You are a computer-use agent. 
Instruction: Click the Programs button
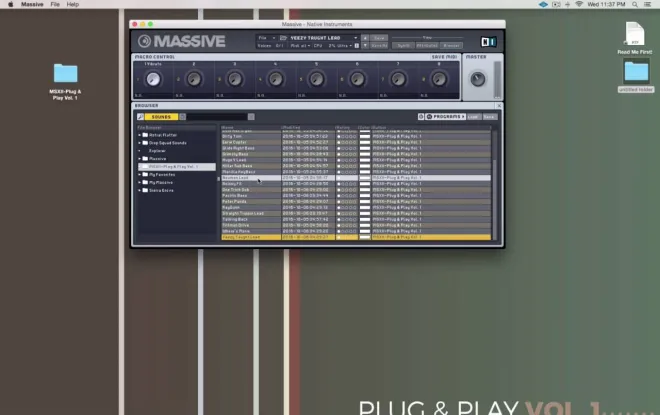coord(445,117)
